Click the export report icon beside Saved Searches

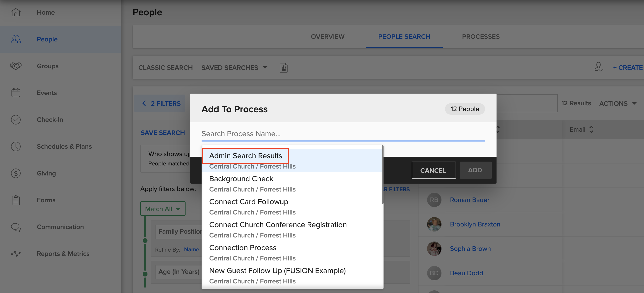click(283, 67)
